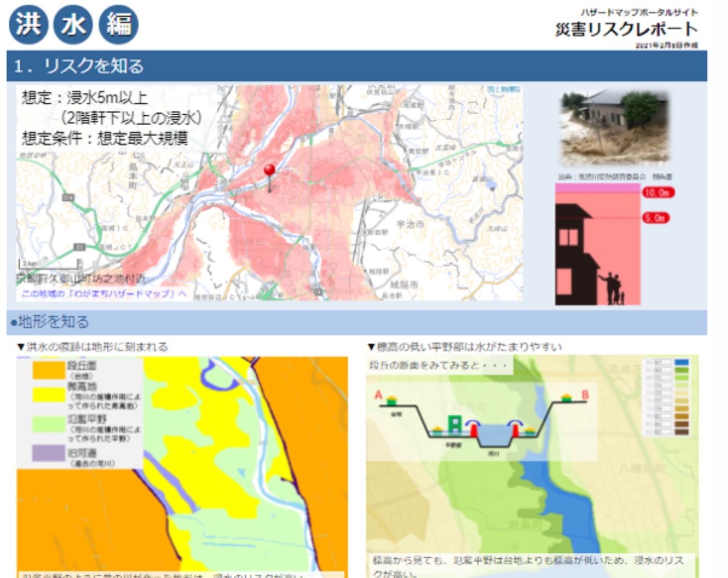
Task: Click the orange 段丘面 legend swatch
Action: click(x=49, y=370)
